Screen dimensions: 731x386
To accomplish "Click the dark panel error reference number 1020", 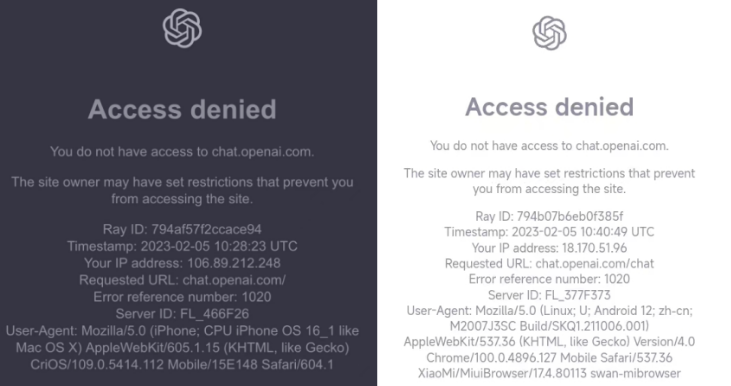I will pyautogui.click(x=182, y=297).
